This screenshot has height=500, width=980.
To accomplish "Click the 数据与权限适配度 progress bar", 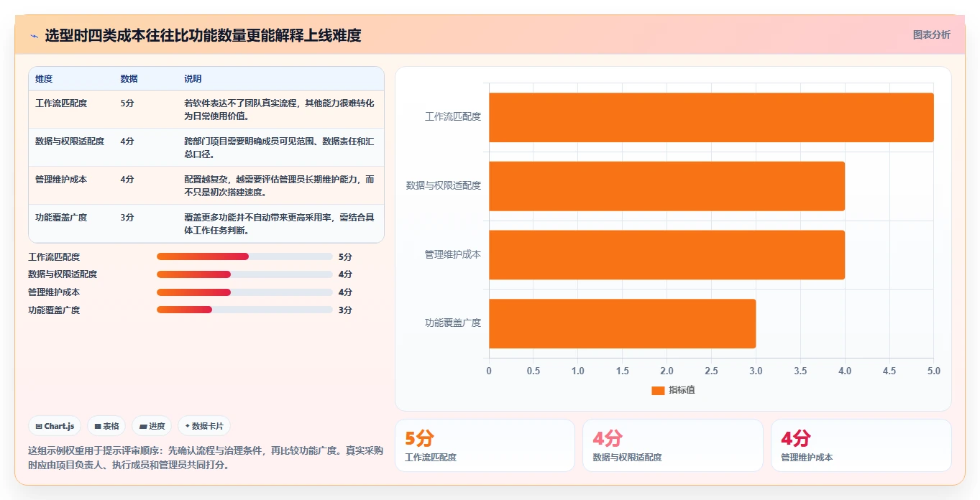I will 244,274.
